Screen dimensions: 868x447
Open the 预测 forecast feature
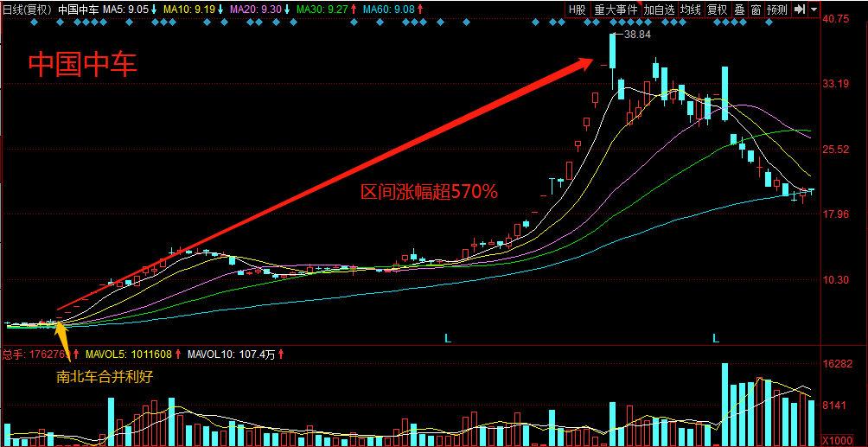(x=777, y=10)
